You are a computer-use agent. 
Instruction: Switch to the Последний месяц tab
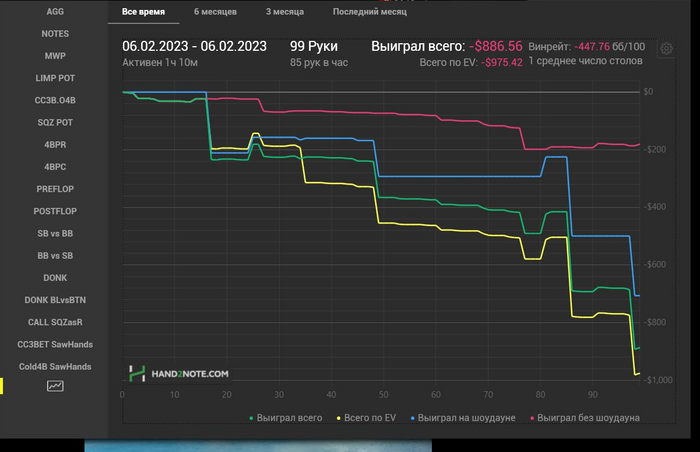point(370,12)
